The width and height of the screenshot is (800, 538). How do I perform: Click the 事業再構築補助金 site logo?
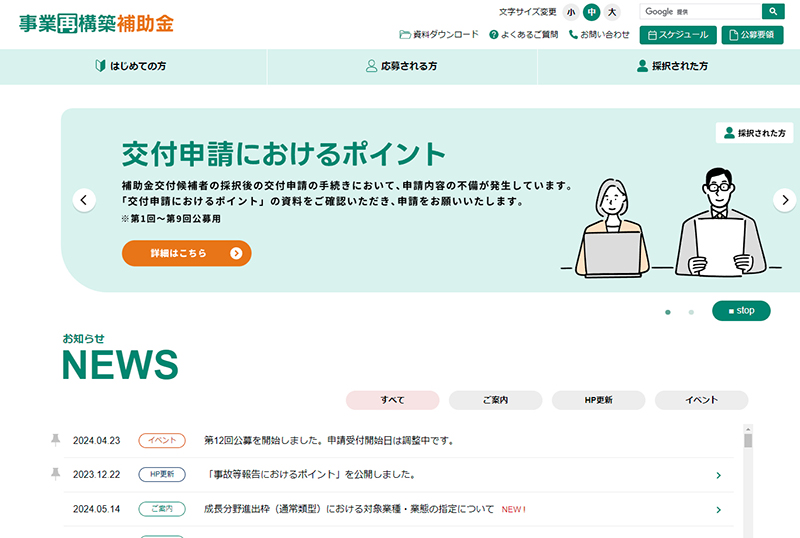click(x=96, y=23)
